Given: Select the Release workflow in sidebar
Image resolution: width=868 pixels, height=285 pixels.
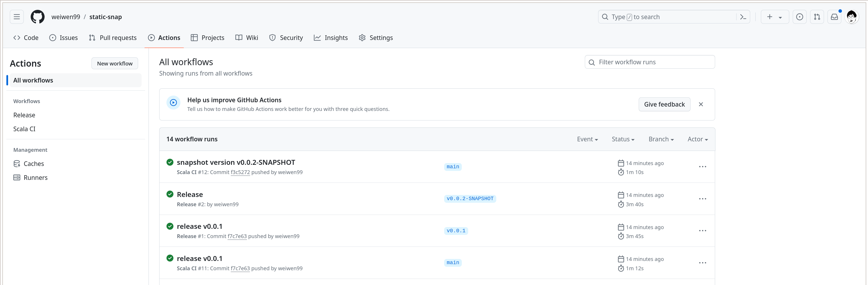Looking at the screenshot, I should pyautogui.click(x=24, y=115).
